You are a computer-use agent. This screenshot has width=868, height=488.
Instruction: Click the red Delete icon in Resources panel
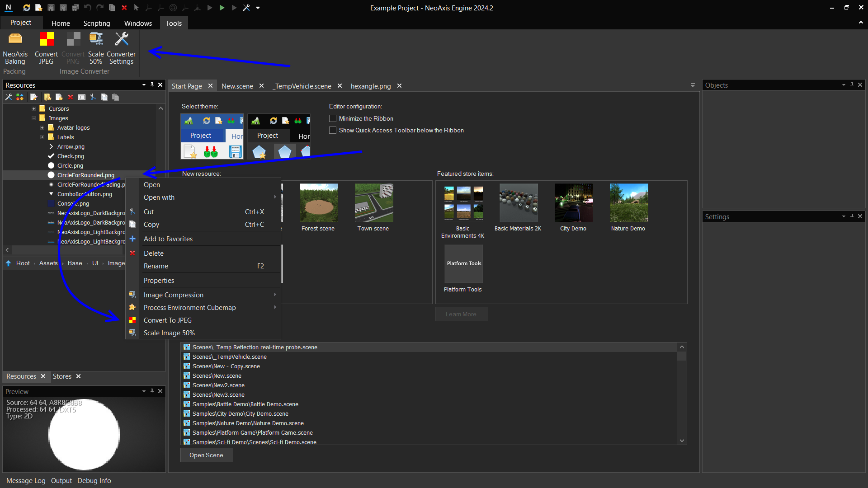pos(71,97)
